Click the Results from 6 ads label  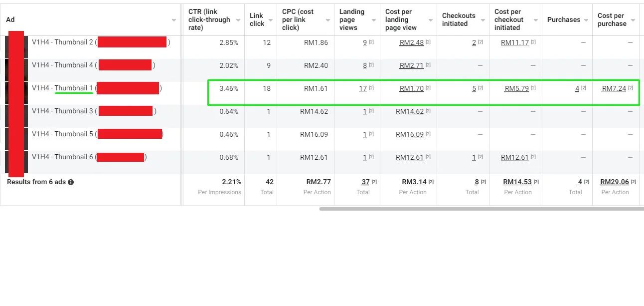tap(36, 182)
